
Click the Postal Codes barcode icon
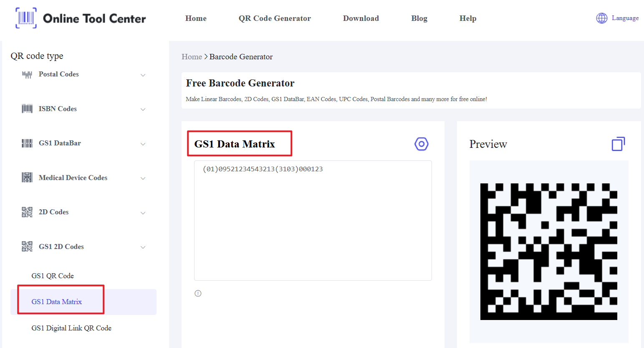click(27, 74)
